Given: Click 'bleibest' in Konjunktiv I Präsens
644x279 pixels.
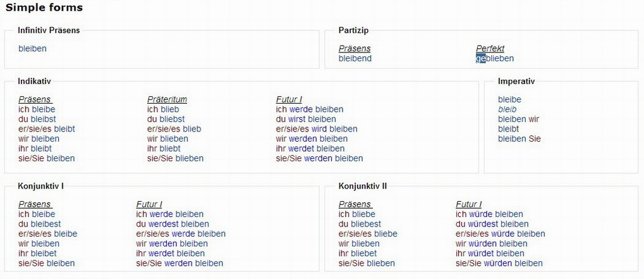Looking at the screenshot, I should click(x=46, y=224).
